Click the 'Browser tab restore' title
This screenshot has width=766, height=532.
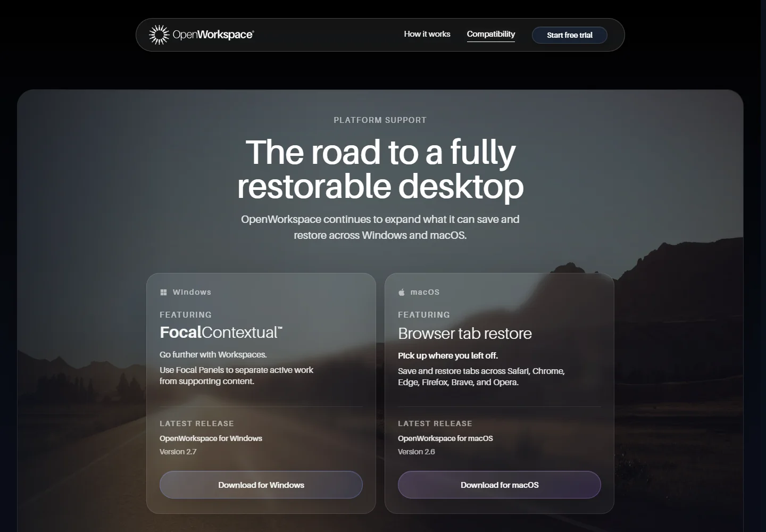click(x=465, y=334)
